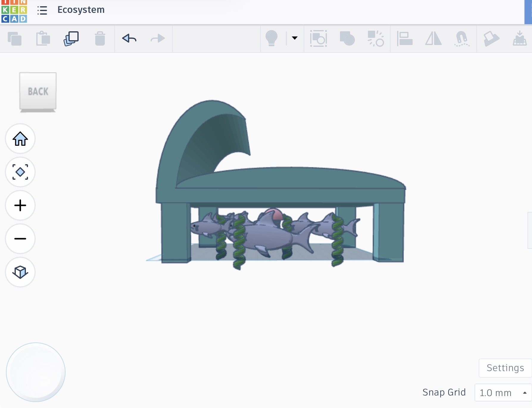Viewport: 532px width, 408px height.
Task: Toggle the Cruise magnet icon
Action: (x=462, y=39)
